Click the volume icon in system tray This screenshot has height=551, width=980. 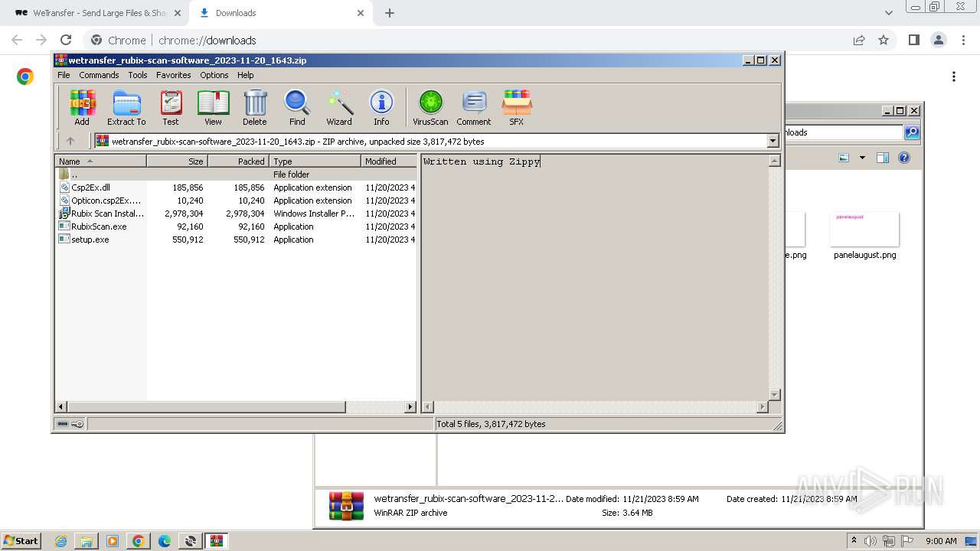point(871,541)
